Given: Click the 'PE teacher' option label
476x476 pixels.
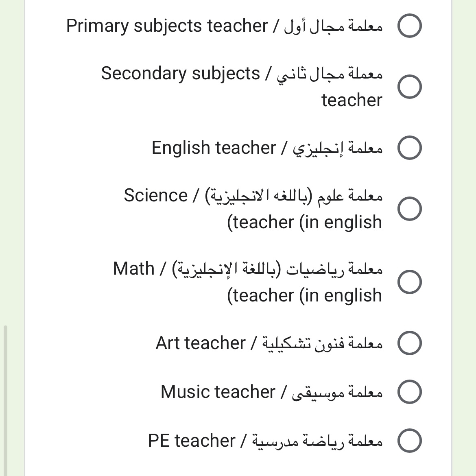Looking at the screenshot, I should click(x=192, y=441).
